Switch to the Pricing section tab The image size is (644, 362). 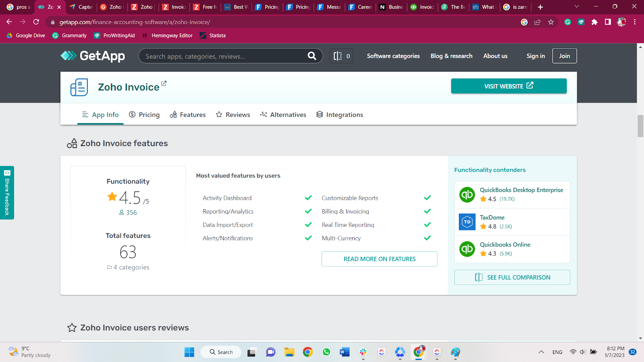click(144, 115)
